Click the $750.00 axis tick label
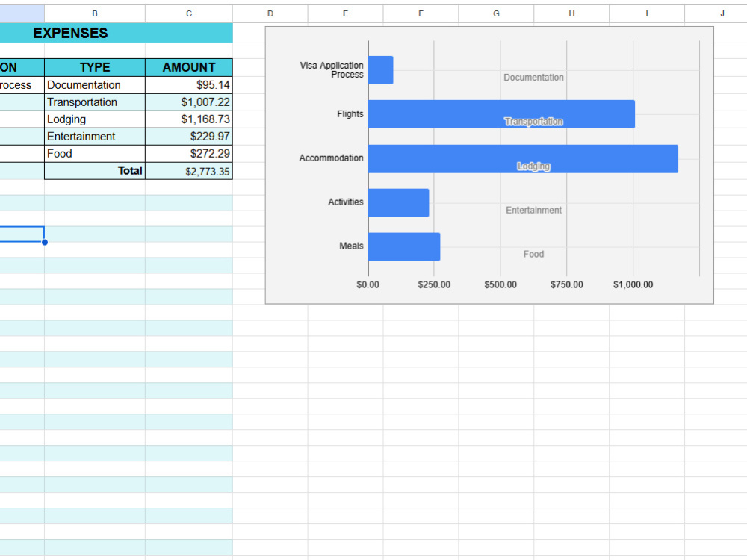The width and height of the screenshot is (747, 560). [x=566, y=284]
